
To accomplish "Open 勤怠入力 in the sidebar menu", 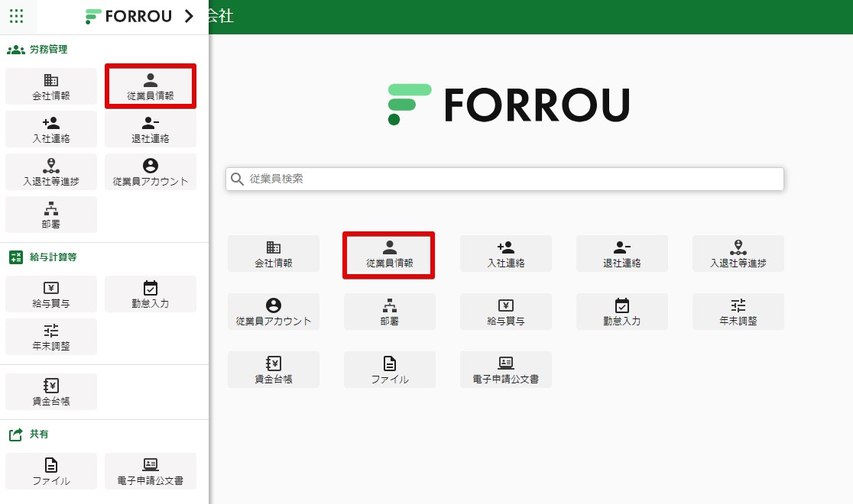I will (x=151, y=294).
